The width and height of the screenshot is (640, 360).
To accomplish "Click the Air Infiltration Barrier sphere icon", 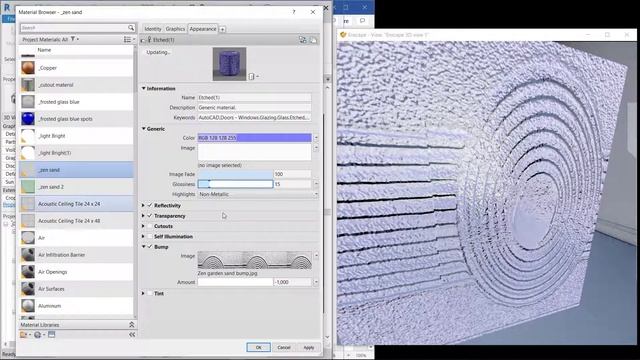I will click(28, 255).
